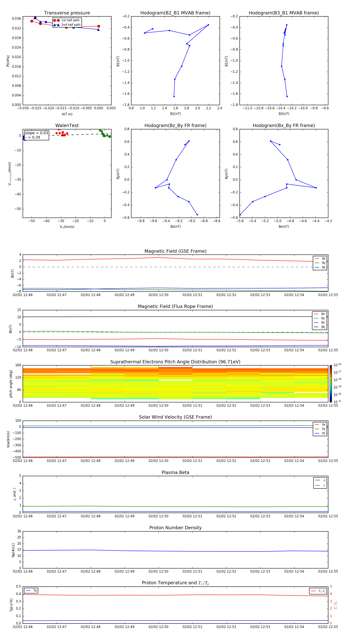Select '2nd half path' legend entry
This screenshot has width=351, height=644.
pos(66,25)
